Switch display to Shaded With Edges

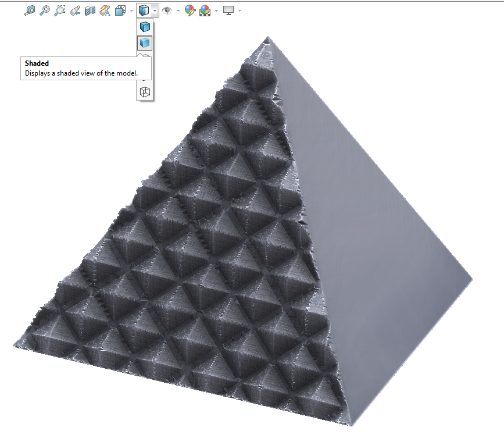point(144,26)
